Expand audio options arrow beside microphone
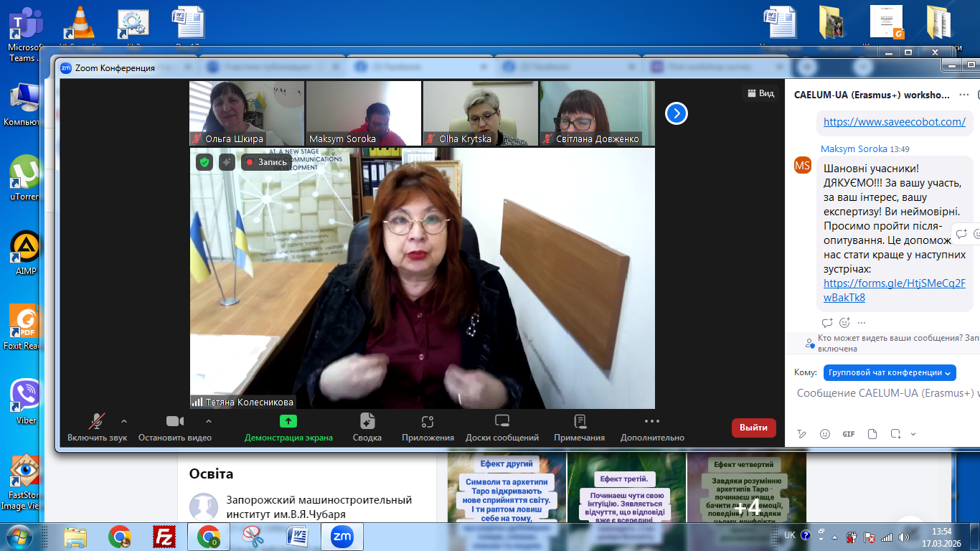This screenshot has height=551, width=980. coord(124,421)
